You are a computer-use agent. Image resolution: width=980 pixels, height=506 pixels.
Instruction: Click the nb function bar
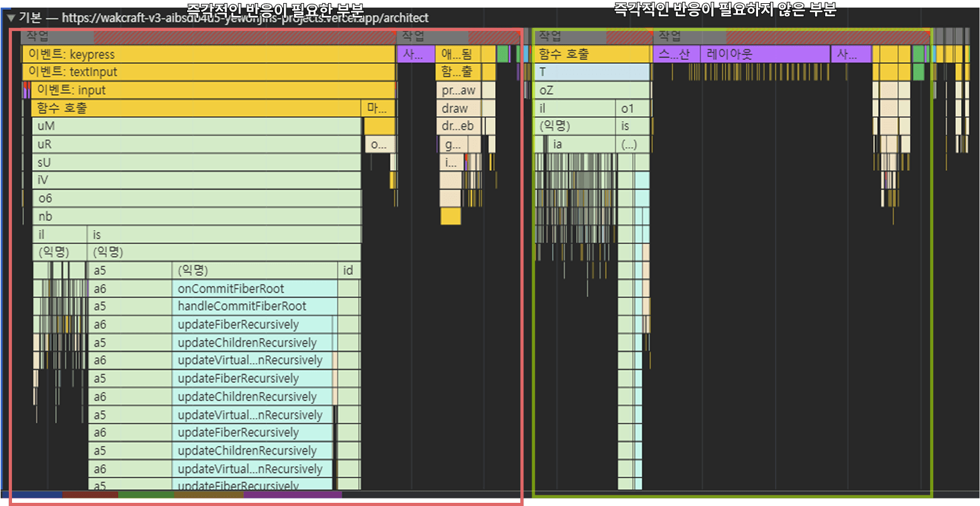196,217
